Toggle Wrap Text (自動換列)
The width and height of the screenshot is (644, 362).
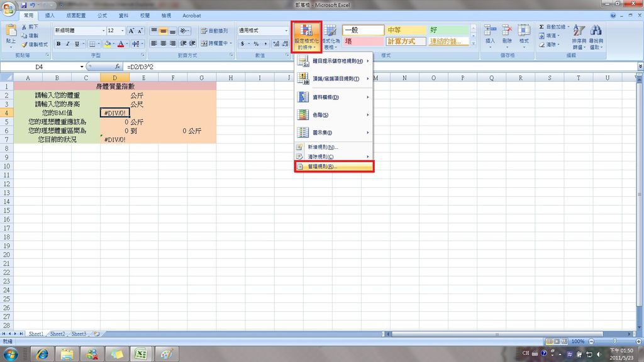(214, 31)
